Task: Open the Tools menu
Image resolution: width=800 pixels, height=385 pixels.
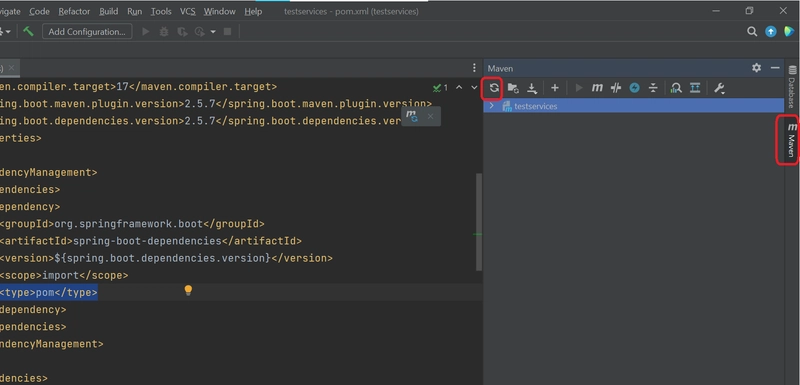Action: click(161, 11)
